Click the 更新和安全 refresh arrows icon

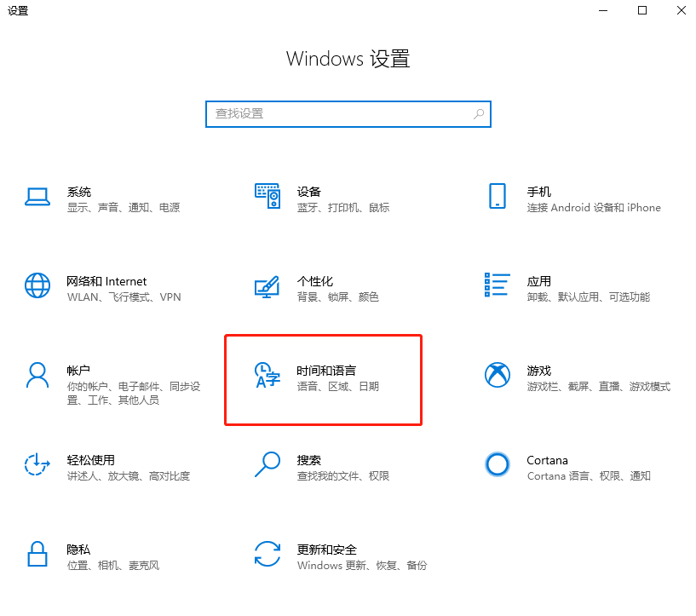click(267, 554)
